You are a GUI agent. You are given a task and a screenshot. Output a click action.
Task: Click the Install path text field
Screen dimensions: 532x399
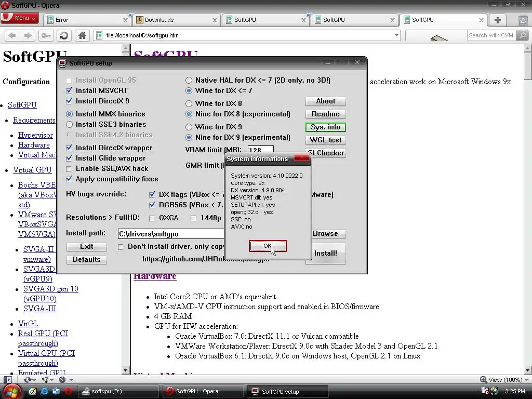170,234
